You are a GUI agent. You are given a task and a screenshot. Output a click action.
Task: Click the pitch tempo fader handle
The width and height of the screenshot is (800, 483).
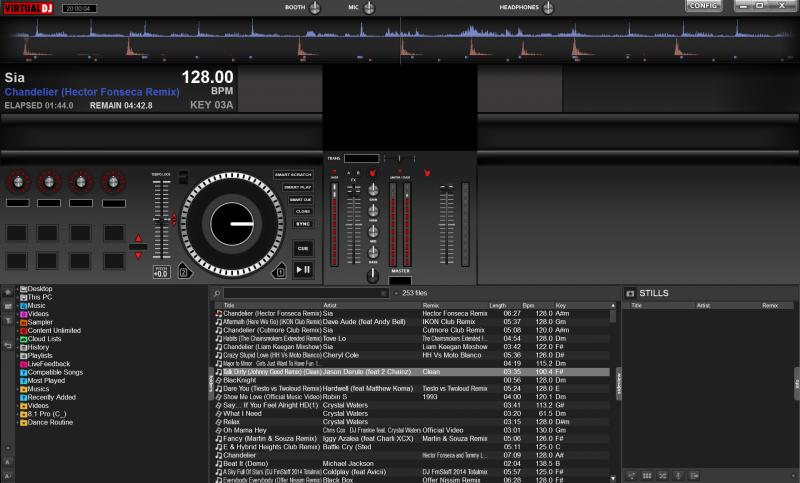(161, 220)
